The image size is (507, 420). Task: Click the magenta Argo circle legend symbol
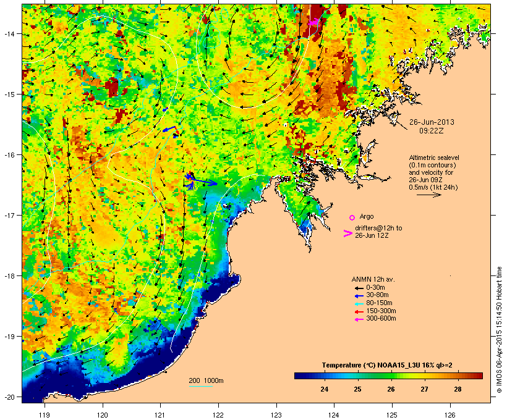coord(352,218)
